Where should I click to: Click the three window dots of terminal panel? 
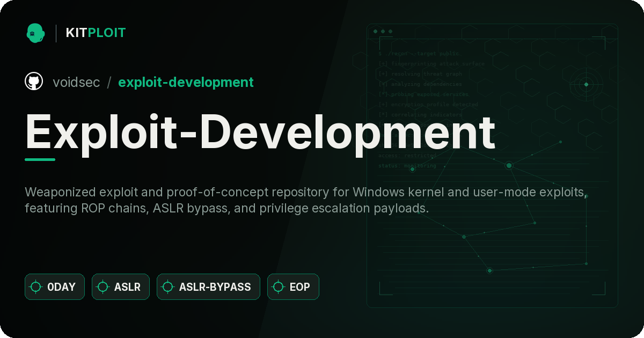coord(382,32)
